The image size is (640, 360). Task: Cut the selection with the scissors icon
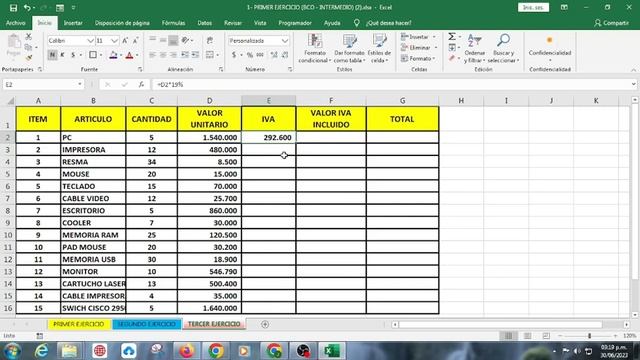tap(29, 37)
